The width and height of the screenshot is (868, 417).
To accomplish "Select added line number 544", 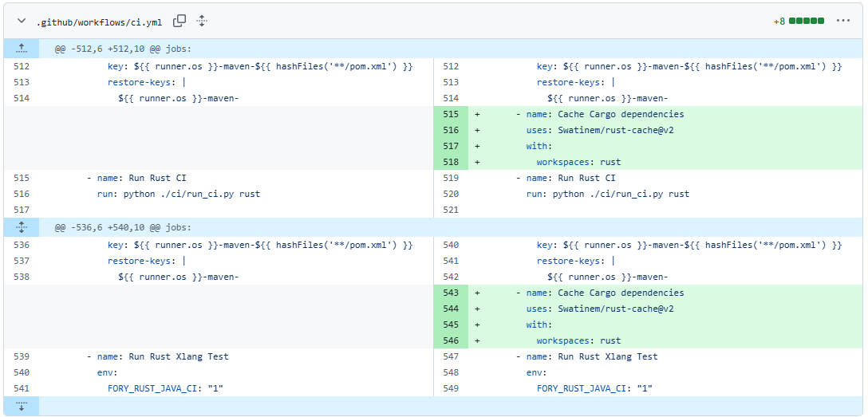I will point(452,309).
